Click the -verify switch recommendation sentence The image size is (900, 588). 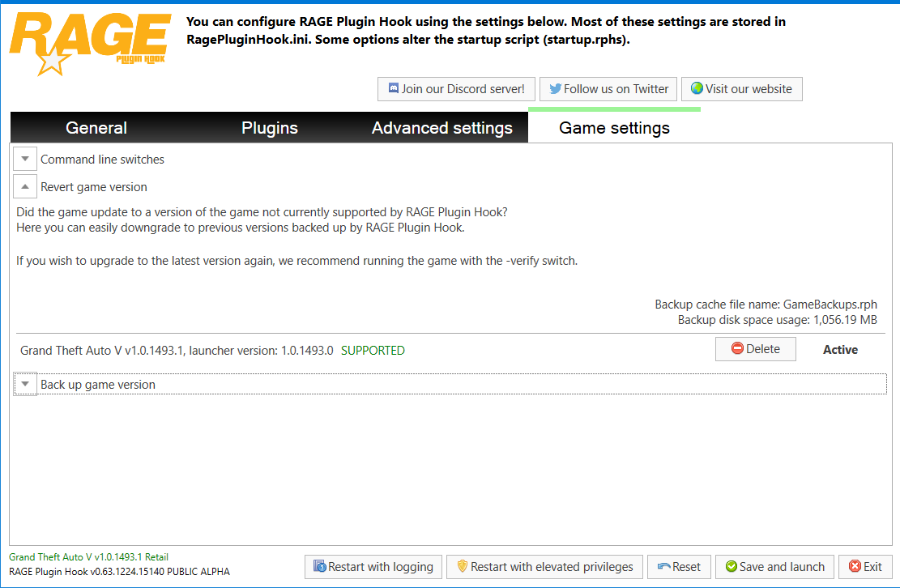click(296, 261)
